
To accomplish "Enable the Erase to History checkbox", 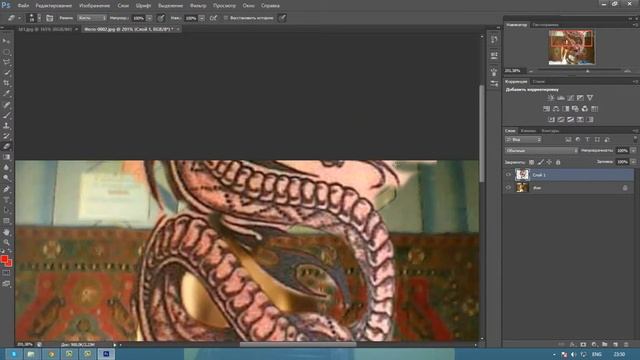I will (x=226, y=18).
